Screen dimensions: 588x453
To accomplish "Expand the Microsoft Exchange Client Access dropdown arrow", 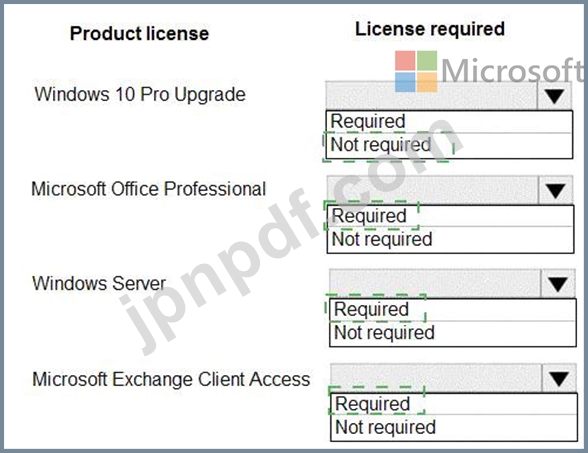I will (x=559, y=378).
